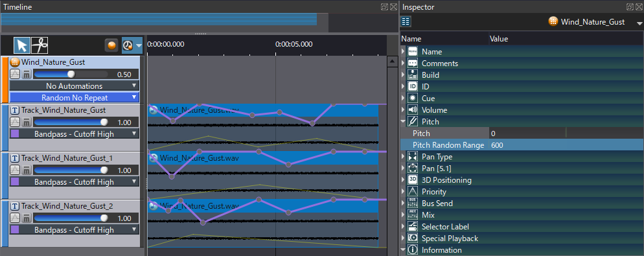The height and width of the screenshot is (256, 644).
Task: Select the scissors cut tool
Action: (40, 45)
